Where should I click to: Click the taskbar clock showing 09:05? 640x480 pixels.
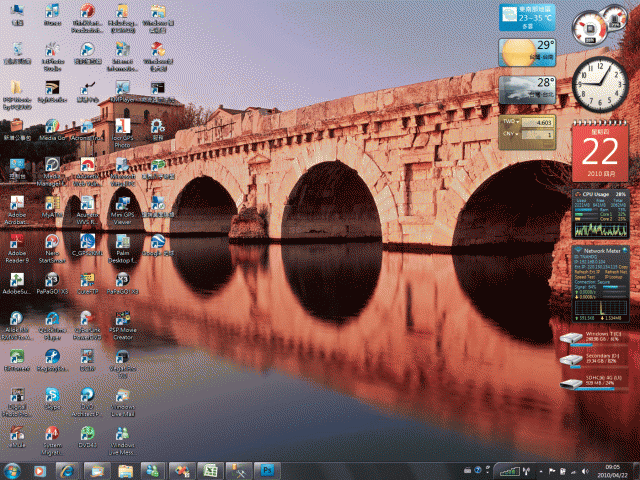point(611,469)
